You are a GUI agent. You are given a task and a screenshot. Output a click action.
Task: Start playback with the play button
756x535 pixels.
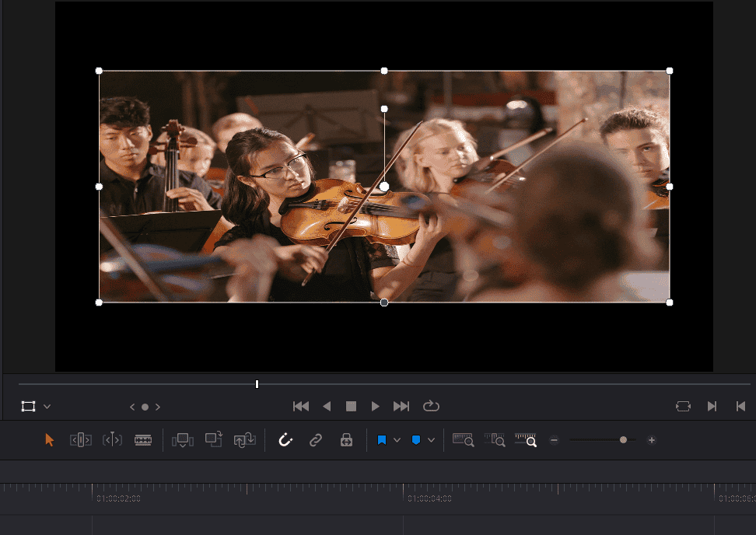tap(376, 406)
